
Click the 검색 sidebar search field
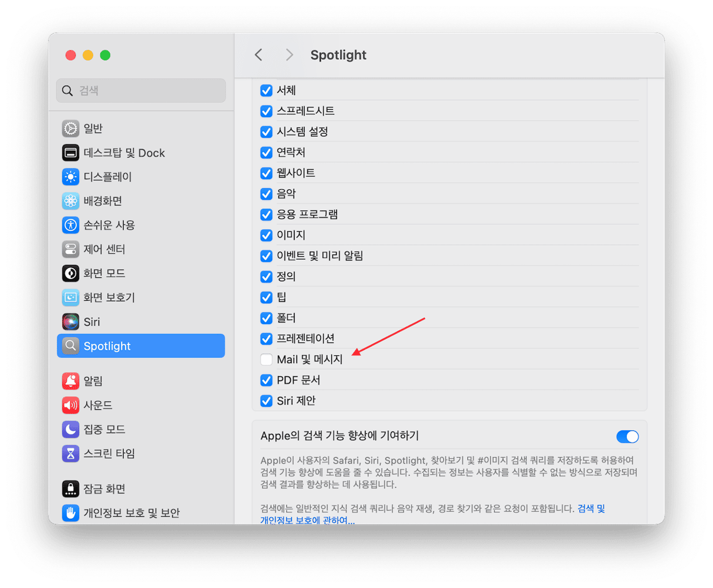pyautogui.click(x=141, y=91)
